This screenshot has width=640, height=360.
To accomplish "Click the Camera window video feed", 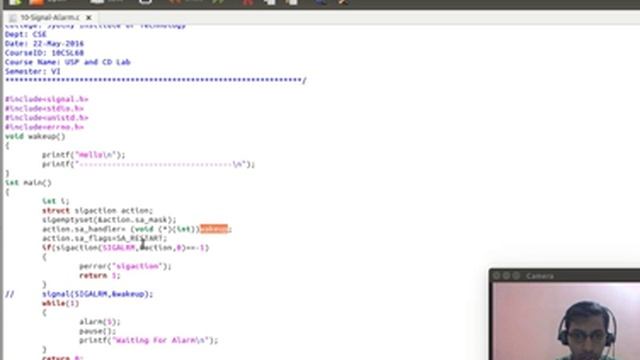I will (x=566, y=321).
